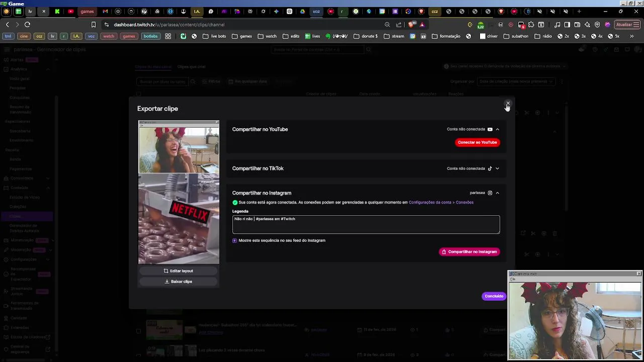The width and height of the screenshot is (644, 362).
Task: Go back with the browser back arrow
Action: coord(7,24)
